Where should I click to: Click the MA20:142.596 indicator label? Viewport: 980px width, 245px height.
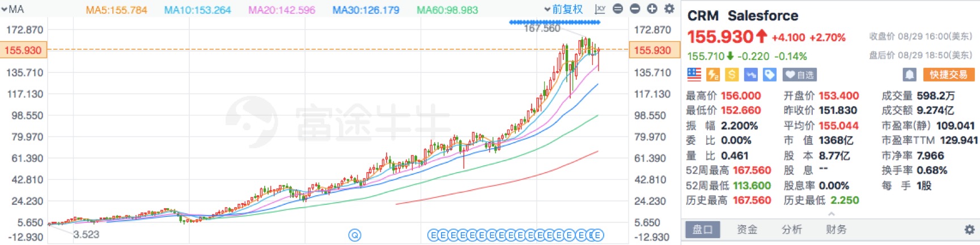click(x=282, y=10)
